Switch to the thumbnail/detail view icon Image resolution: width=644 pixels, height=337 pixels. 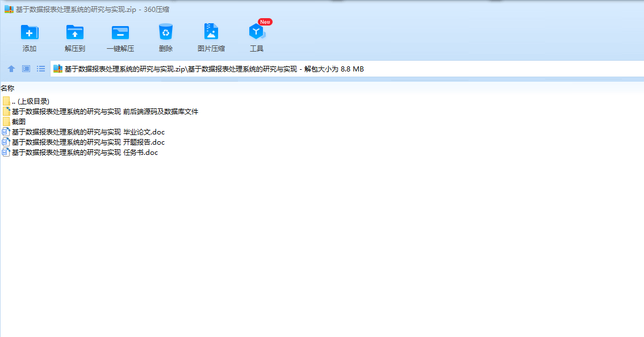click(26, 69)
